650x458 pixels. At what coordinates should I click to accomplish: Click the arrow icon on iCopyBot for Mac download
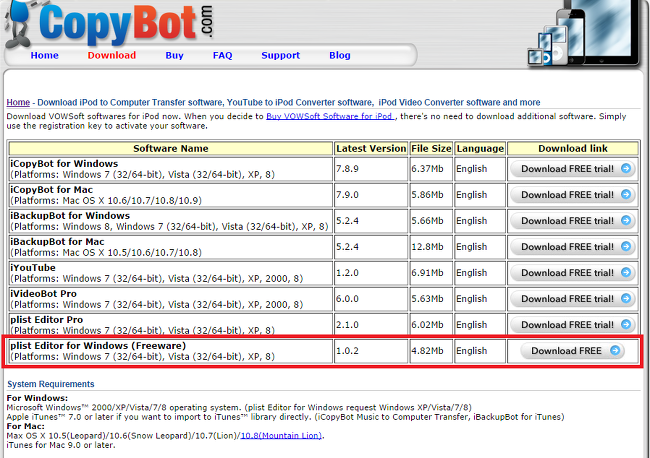[x=626, y=194]
